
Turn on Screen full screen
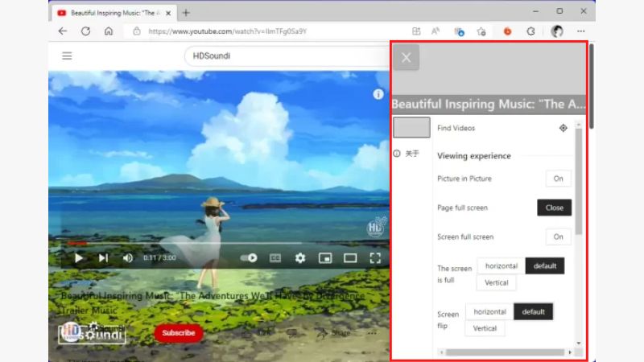point(558,237)
